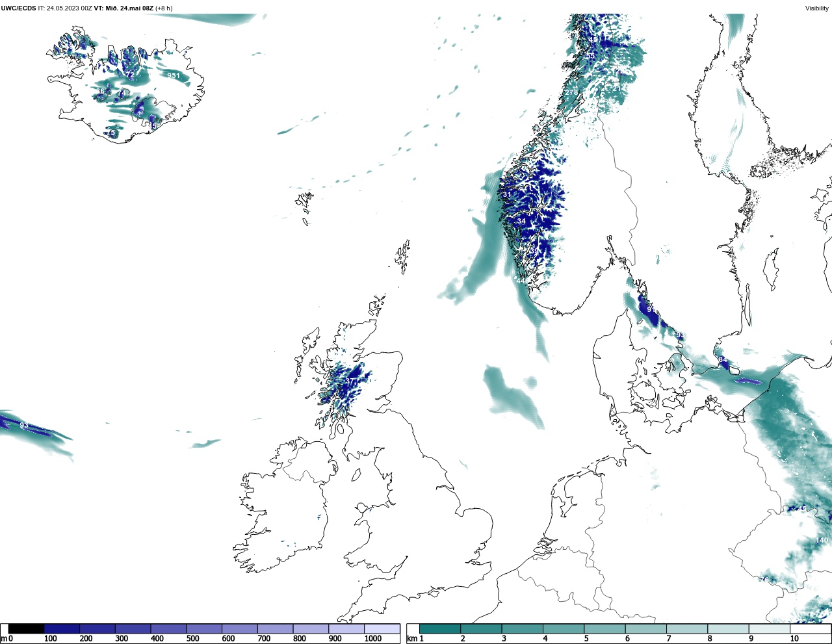Click the '31' value on Norway's west coast
This screenshot has height=644, width=832.
coord(507,195)
